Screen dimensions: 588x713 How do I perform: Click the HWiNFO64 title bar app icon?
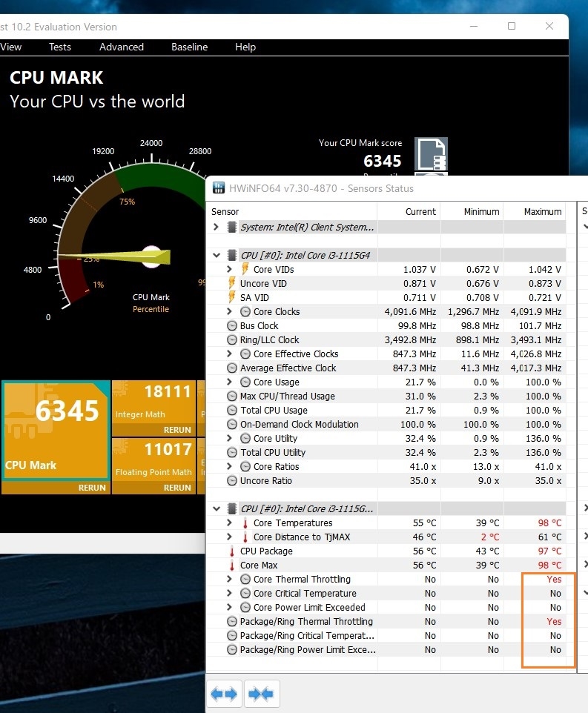[x=219, y=188]
